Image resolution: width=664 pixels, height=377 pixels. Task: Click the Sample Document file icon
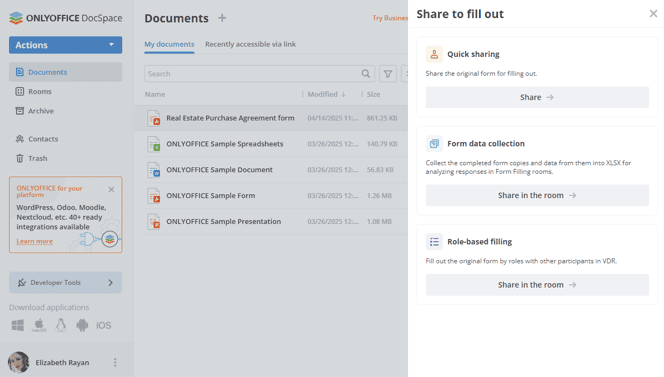(x=154, y=170)
